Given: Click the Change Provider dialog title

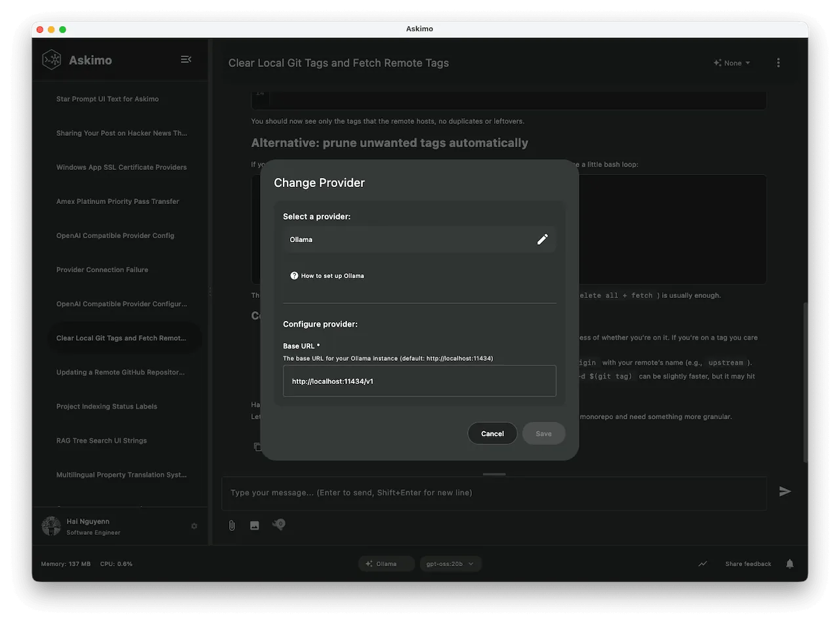Looking at the screenshot, I should pos(319,182).
